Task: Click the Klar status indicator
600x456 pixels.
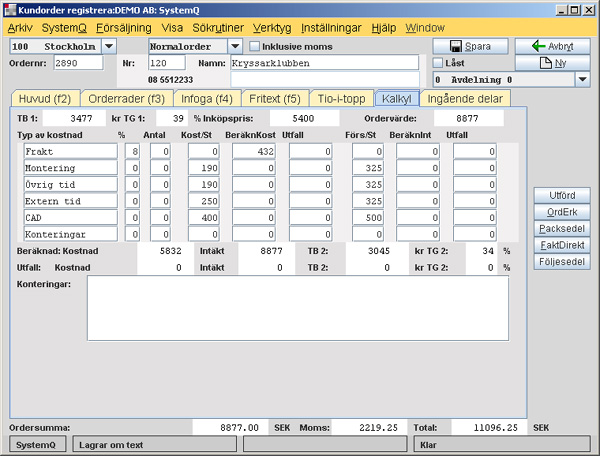Action: coord(502,445)
